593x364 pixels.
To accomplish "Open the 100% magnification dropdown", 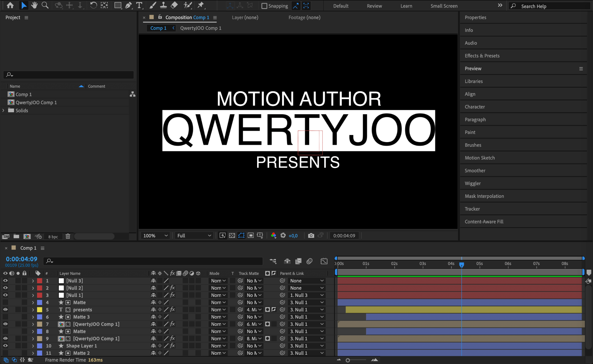I will [x=155, y=236].
